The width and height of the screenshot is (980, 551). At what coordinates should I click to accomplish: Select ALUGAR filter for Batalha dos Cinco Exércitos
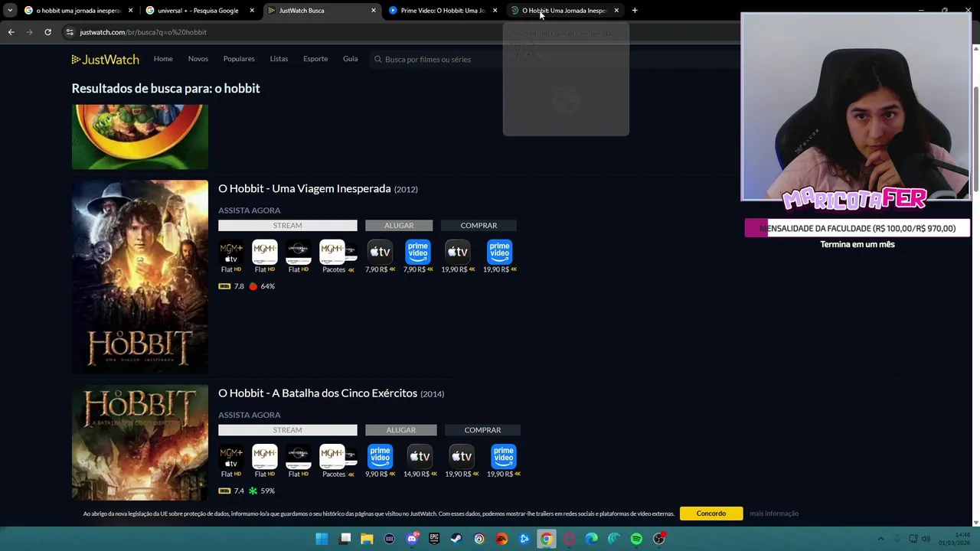tap(401, 430)
